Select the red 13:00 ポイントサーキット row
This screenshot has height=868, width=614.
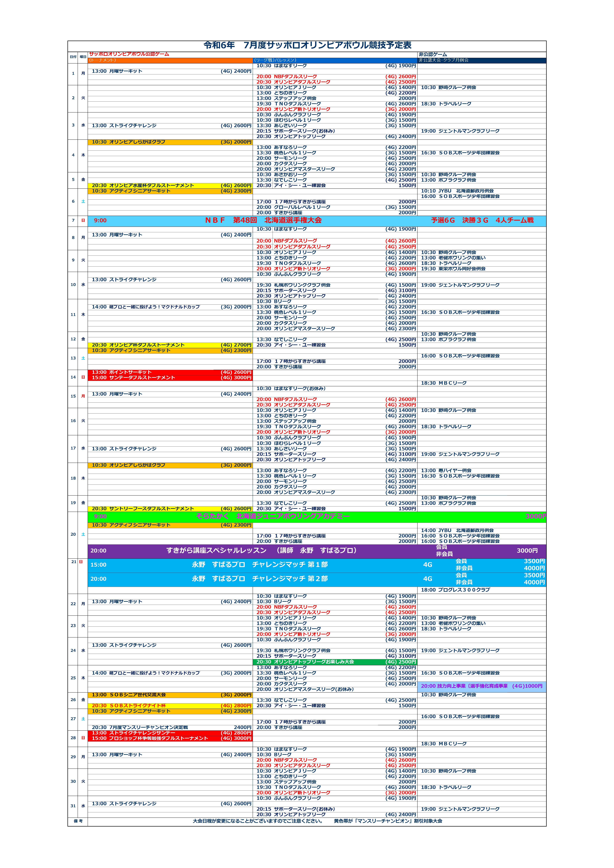(170, 372)
